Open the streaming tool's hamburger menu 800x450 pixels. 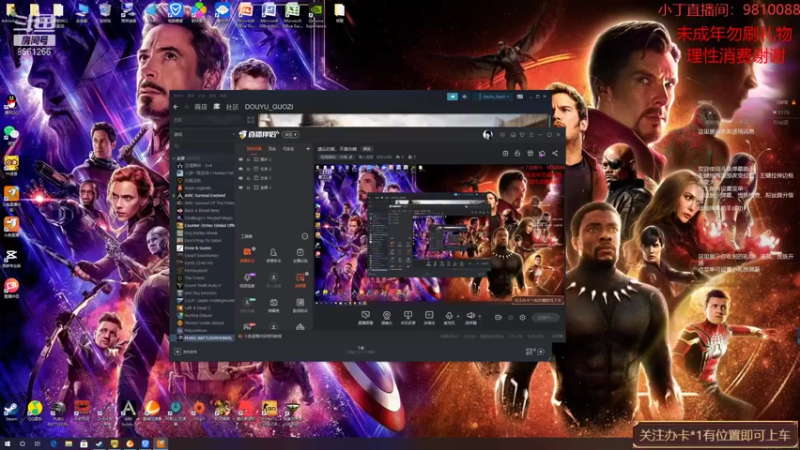531,135
